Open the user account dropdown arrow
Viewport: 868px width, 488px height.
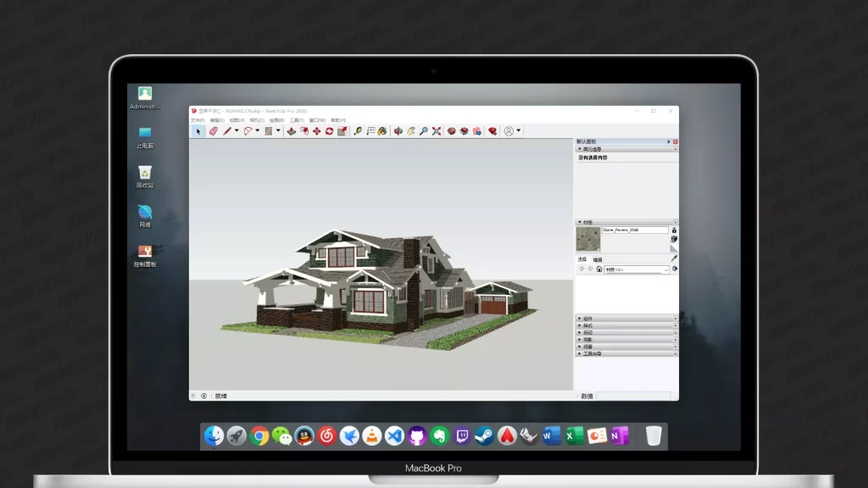(518, 131)
